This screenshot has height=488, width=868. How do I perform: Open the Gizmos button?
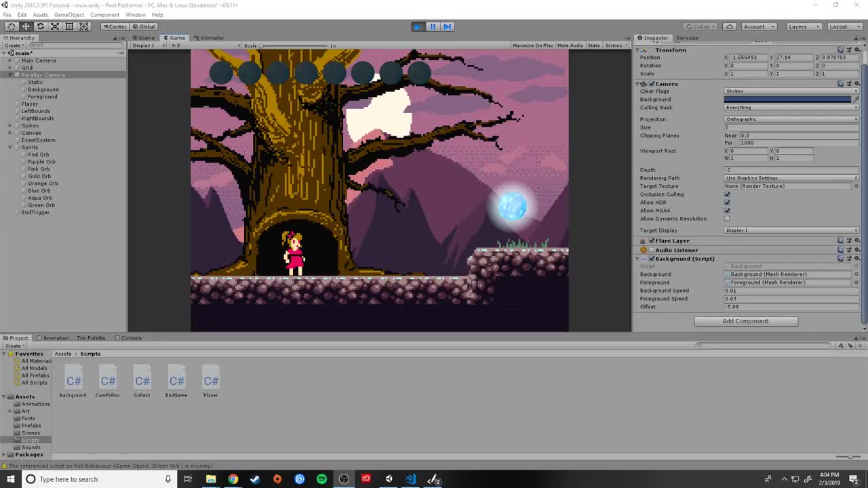tap(616, 45)
